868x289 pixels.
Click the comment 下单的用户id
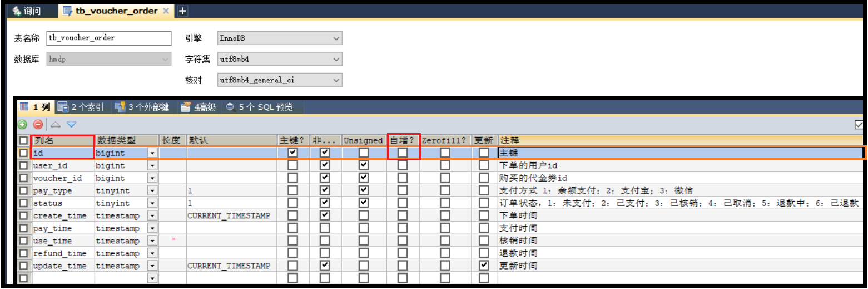pyautogui.click(x=528, y=165)
